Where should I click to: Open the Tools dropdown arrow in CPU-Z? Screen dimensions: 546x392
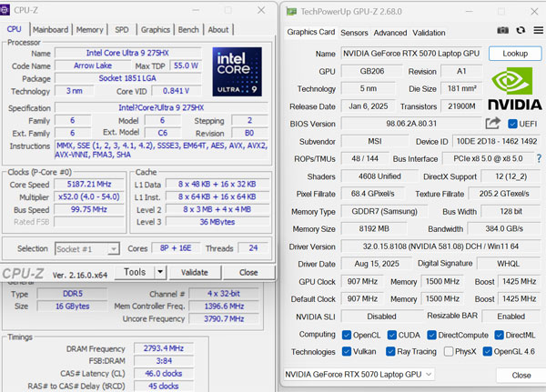pos(160,272)
